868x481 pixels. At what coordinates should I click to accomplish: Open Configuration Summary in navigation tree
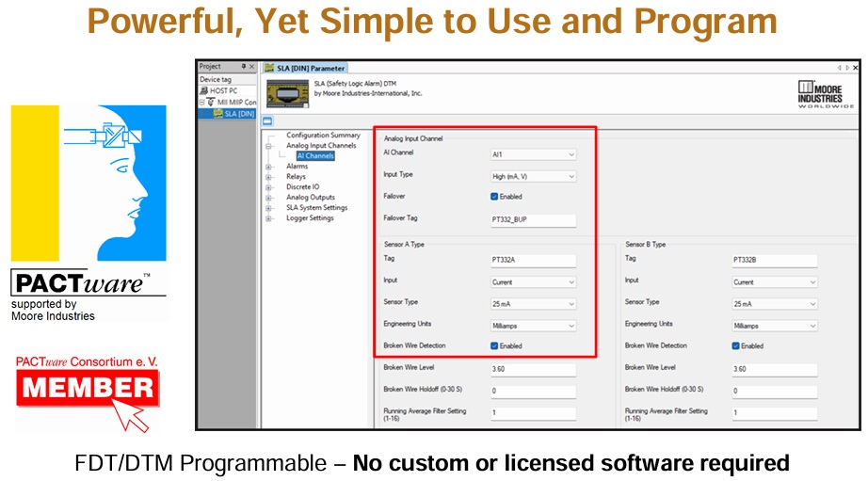(x=323, y=135)
